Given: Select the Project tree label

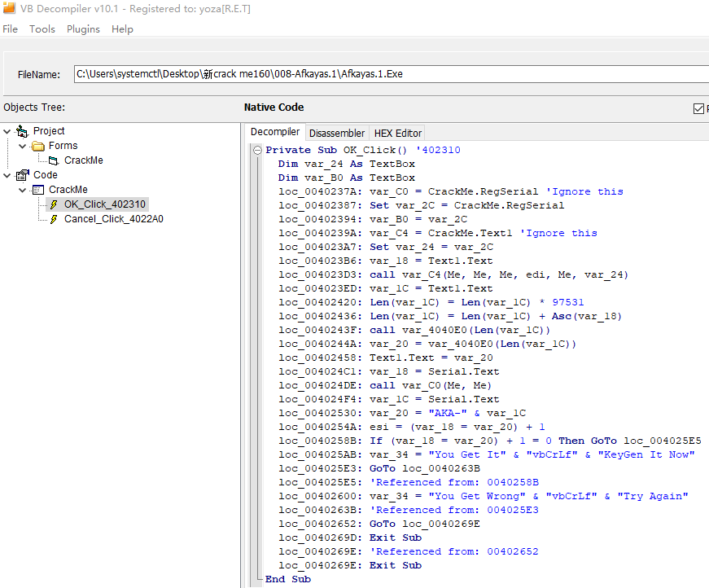Looking at the screenshot, I should (x=49, y=131).
